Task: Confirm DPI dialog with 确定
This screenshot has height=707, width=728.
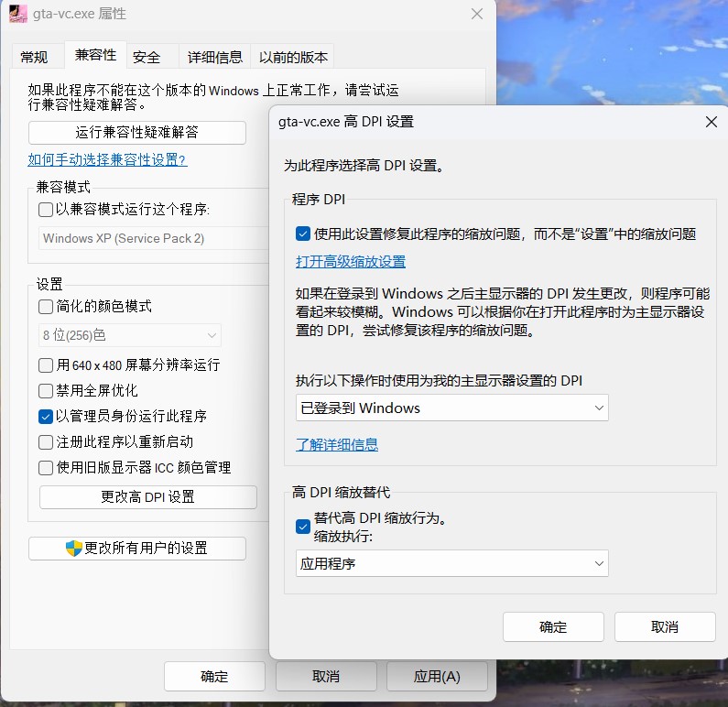Action: pyautogui.click(x=553, y=627)
